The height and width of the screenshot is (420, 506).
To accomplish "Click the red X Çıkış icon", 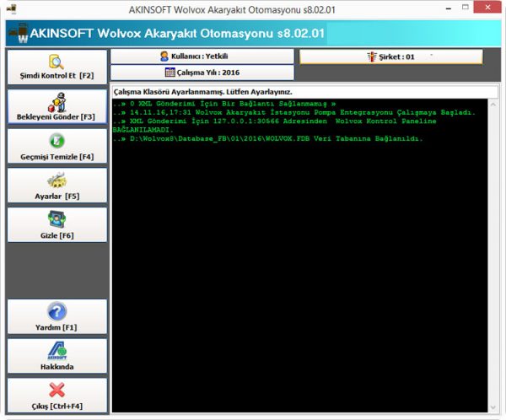I will pyautogui.click(x=57, y=390).
